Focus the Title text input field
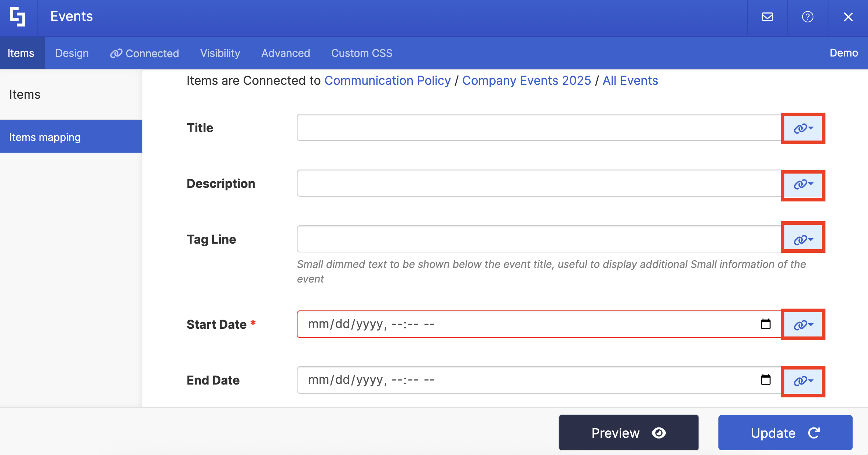Image resolution: width=868 pixels, height=455 pixels. tap(538, 128)
